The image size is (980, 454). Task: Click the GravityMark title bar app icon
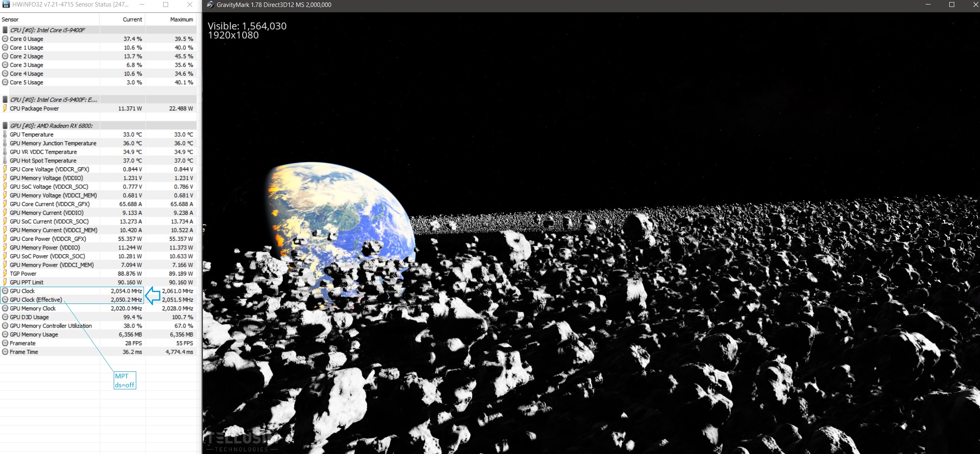click(x=210, y=4)
